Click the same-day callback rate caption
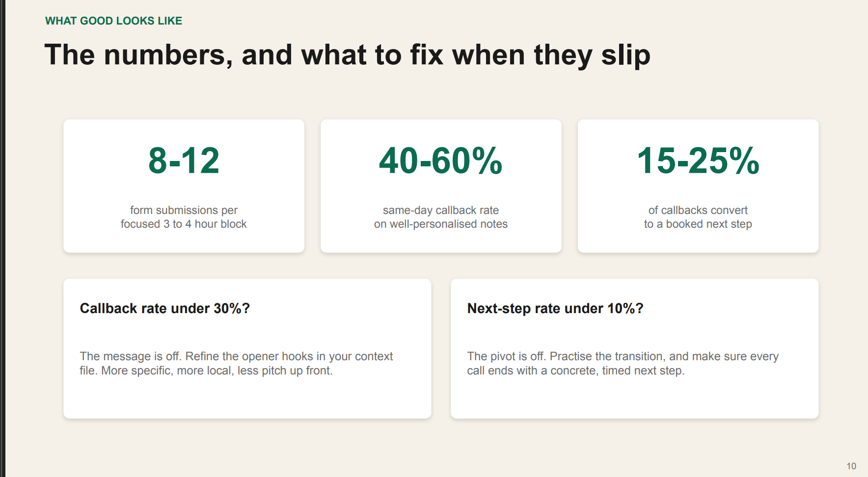This screenshot has height=477, width=868. click(x=440, y=217)
